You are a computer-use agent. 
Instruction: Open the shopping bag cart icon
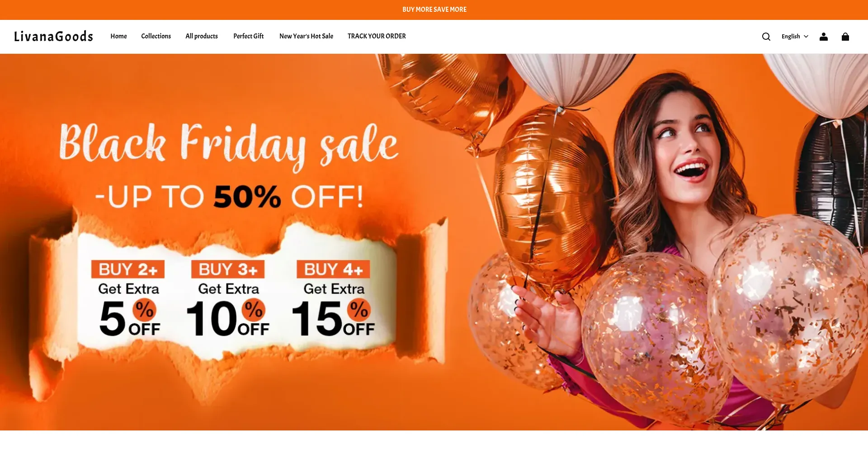[x=845, y=37]
